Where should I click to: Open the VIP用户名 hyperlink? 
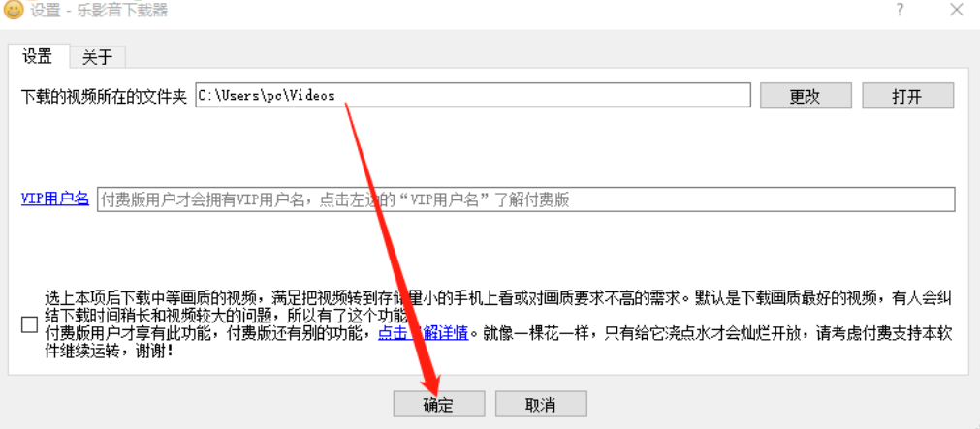(x=55, y=199)
